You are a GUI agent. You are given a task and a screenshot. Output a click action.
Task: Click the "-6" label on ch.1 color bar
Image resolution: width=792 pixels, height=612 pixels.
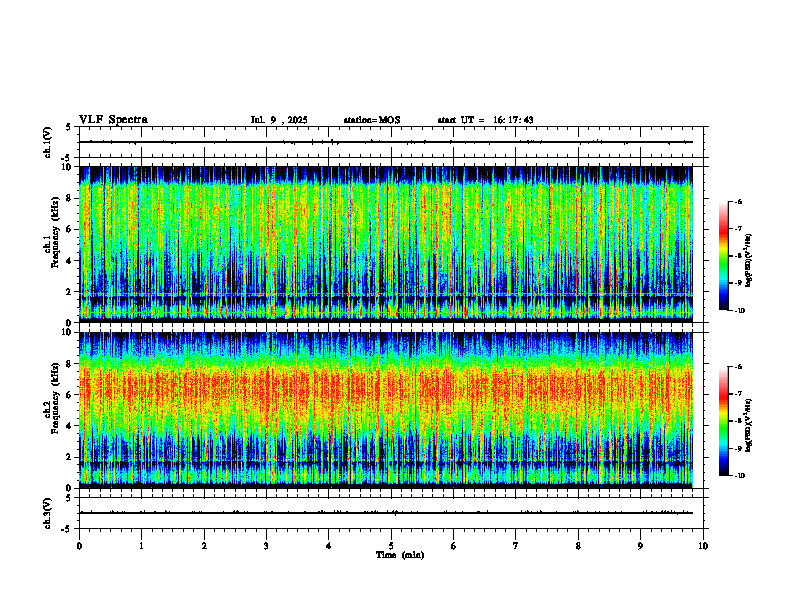(x=738, y=201)
